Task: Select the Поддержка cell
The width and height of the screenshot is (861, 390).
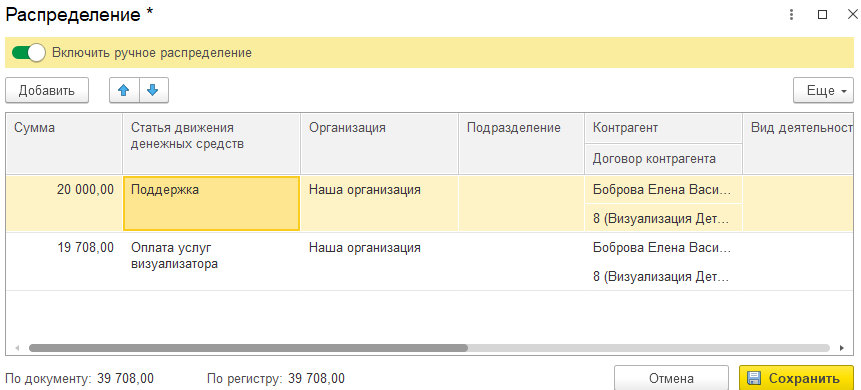Action: point(211,203)
